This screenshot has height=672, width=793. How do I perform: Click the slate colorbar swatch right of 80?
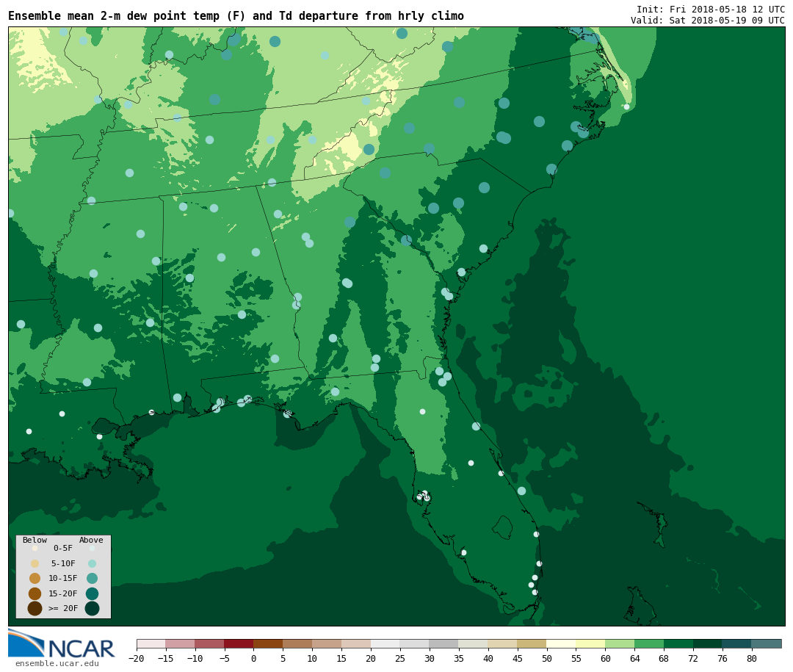[x=767, y=643]
